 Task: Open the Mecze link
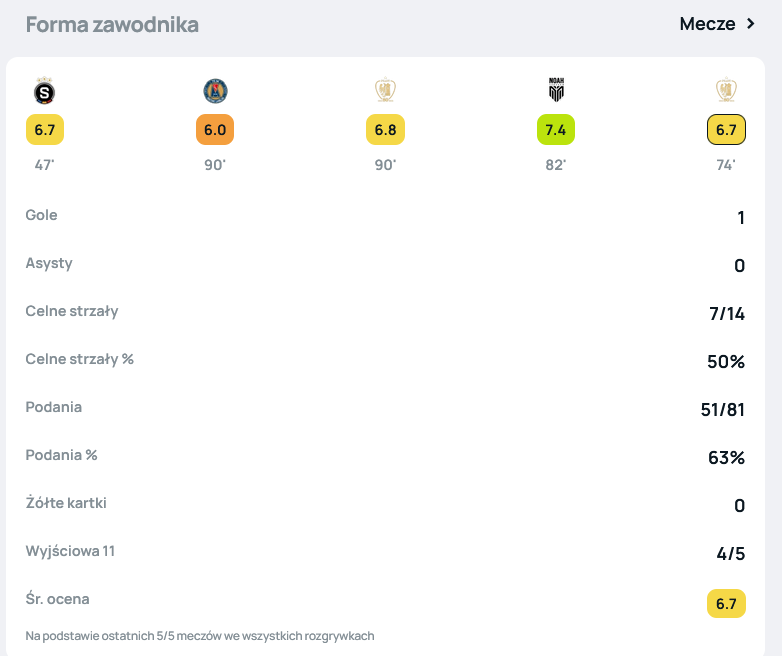(707, 24)
